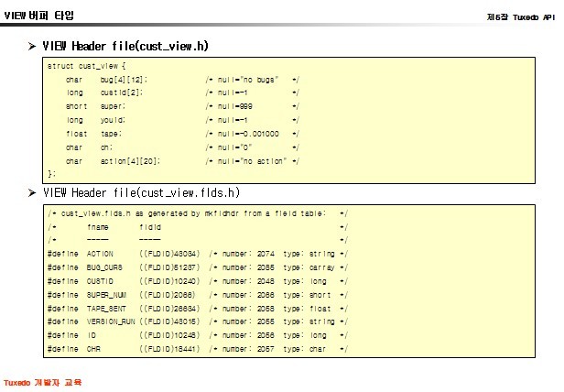564x392 pixels.
Task: Click the 'generated by mkfldhdr' comment line
Action: coord(195,212)
